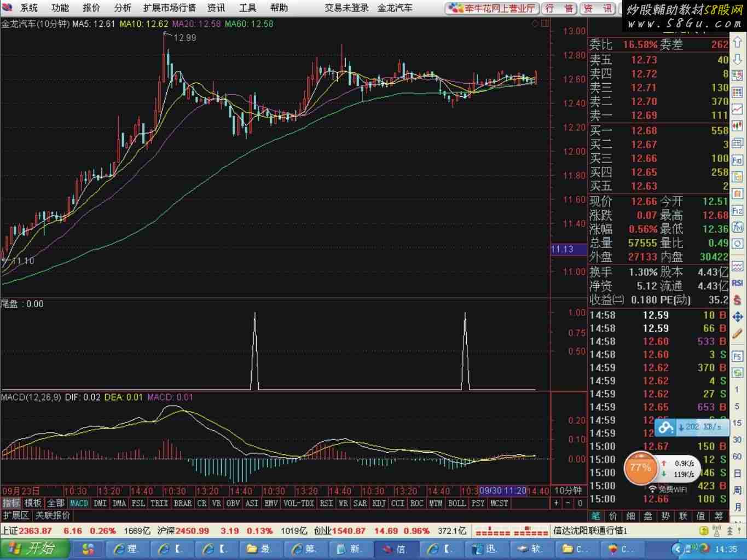Click the up arrow icon in right toolbar
747x560 pixels.
click(738, 43)
